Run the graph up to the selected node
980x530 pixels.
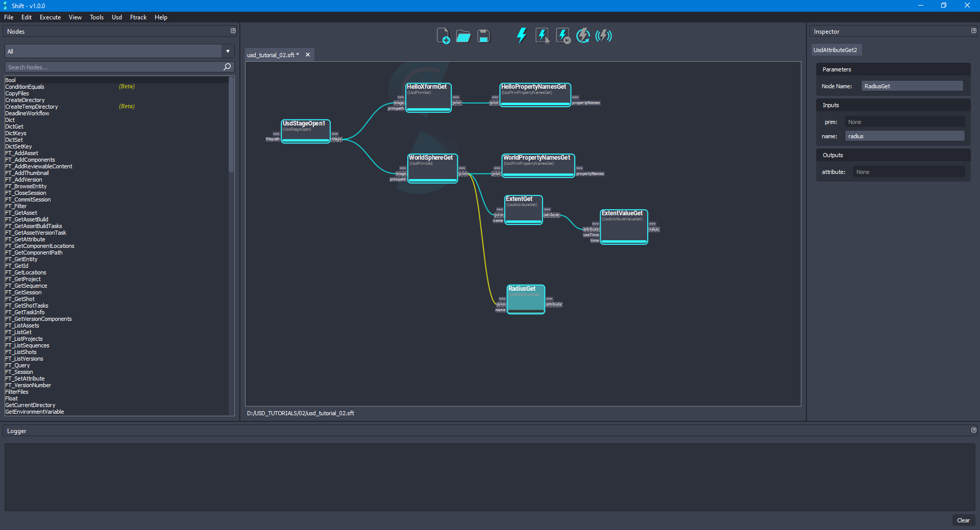[x=562, y=35]
